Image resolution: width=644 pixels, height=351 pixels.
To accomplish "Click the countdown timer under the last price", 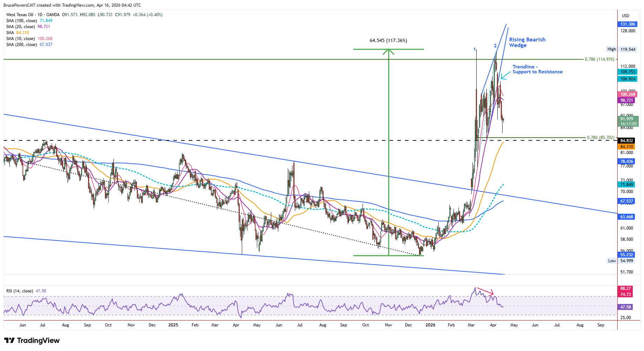I will 629,124.
